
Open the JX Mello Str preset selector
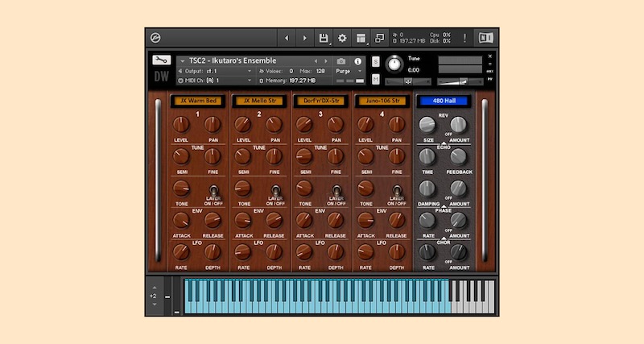click(259, 101)
